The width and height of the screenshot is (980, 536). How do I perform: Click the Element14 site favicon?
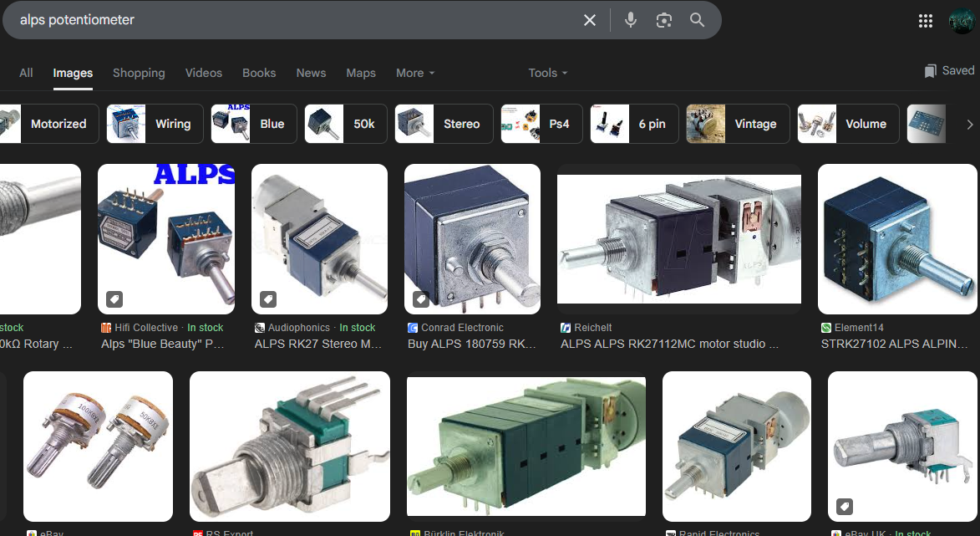(x=826, y=328)
